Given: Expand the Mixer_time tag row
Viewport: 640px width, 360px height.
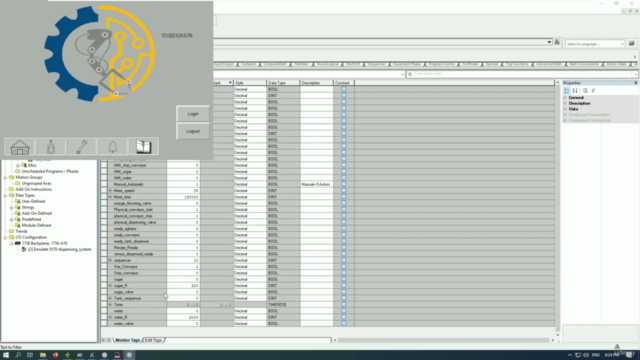Looking at the screenshot, I should [x=110, y=197].
